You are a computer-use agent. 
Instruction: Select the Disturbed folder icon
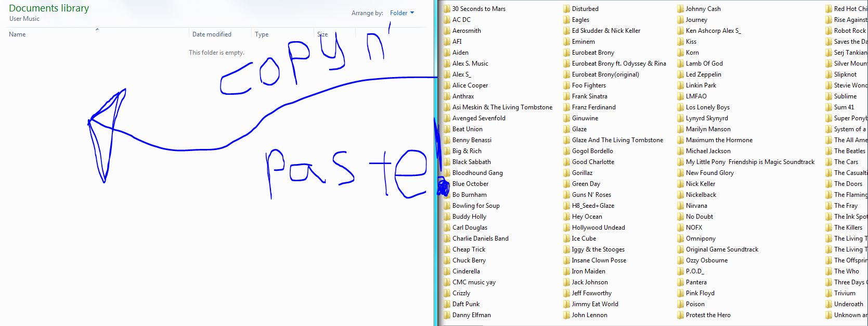pos(566,9)
